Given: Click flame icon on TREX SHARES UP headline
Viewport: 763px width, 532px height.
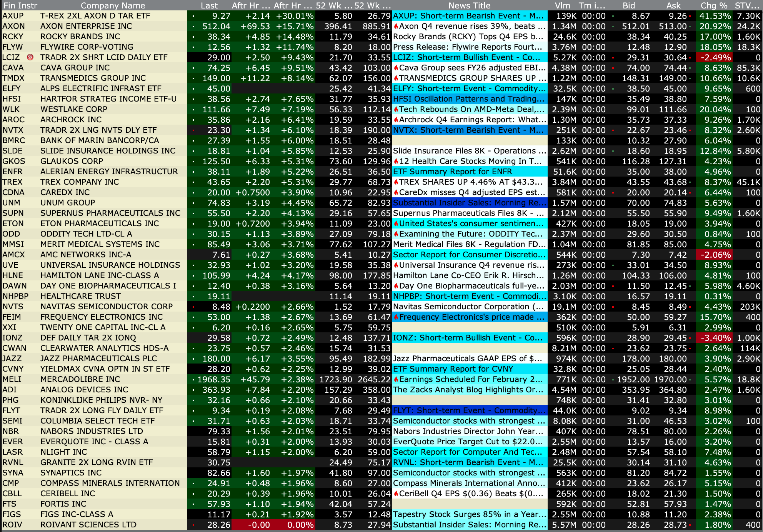Looking at the screenshot, I should [396, 182].
